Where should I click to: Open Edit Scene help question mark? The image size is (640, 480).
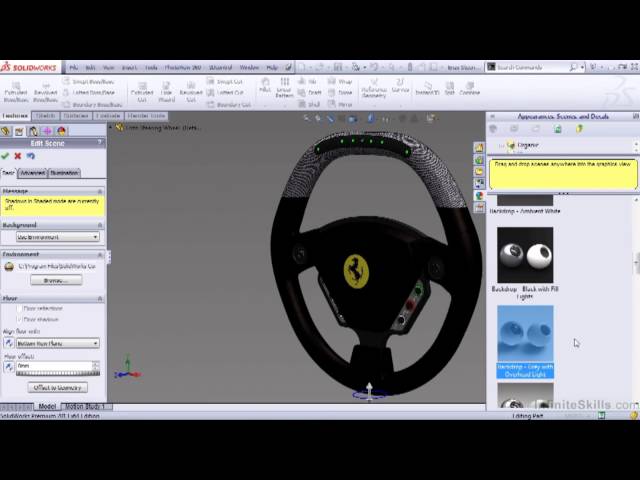tap(99, 142)
